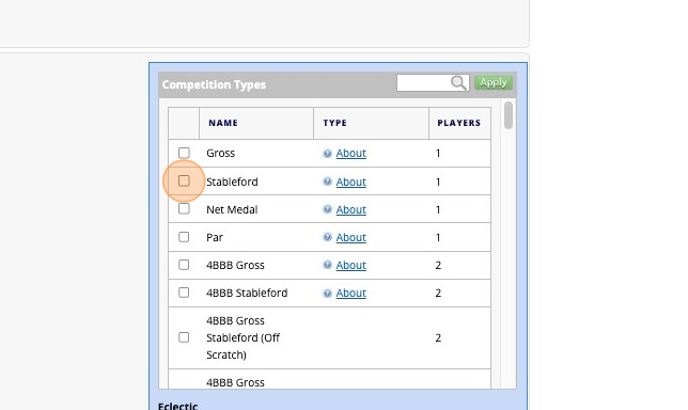
Task: Click the Players column header
Action: [x=459, y=123]
